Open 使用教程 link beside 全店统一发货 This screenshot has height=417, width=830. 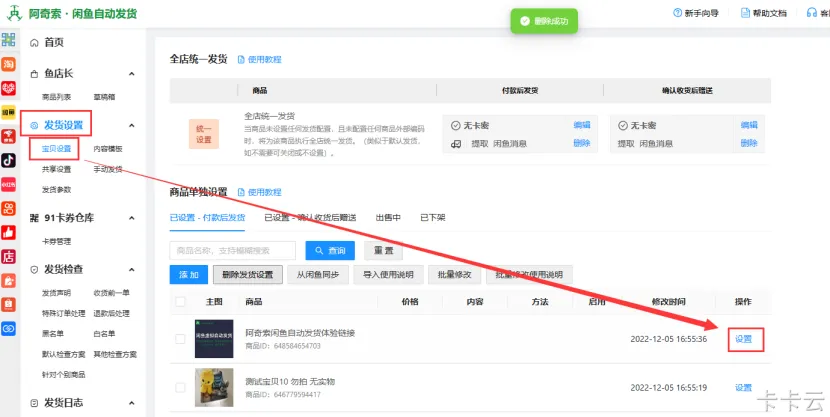(x=259, y=59)
